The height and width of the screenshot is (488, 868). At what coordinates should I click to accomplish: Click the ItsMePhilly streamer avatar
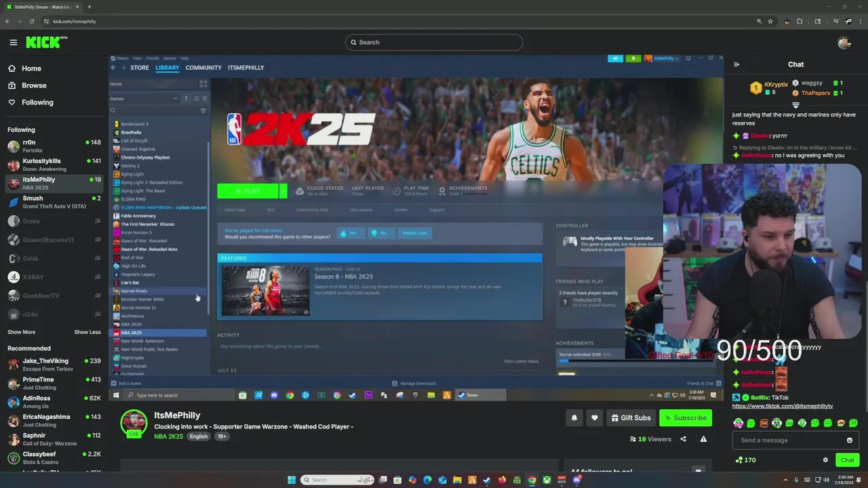click(134, 423)
